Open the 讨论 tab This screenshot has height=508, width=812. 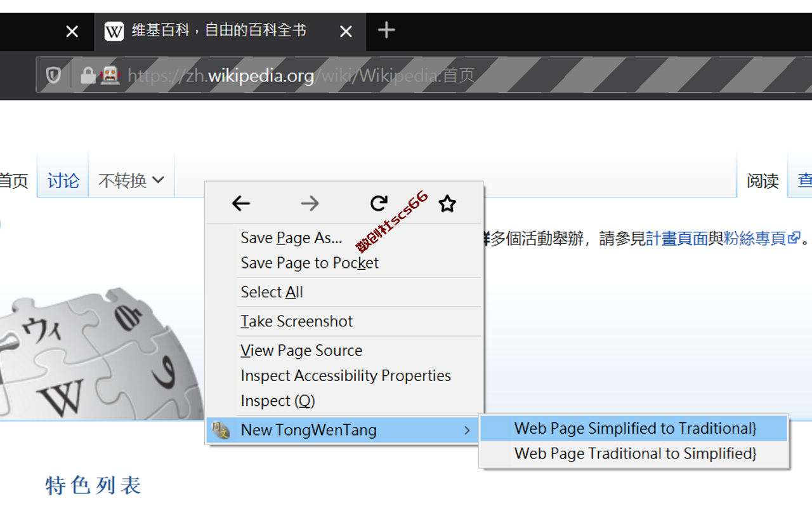pos(63,181)
